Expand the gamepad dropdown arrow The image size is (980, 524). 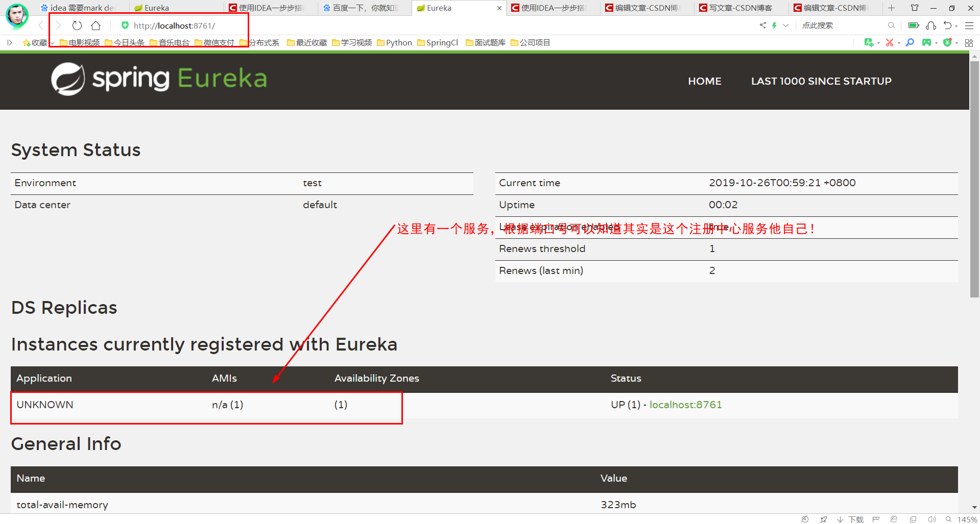936,43
